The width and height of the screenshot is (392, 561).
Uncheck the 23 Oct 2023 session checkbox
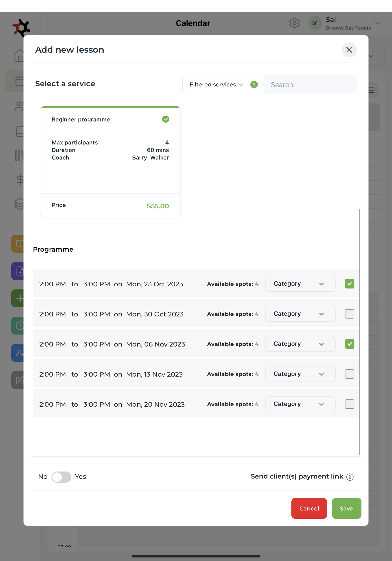[x=349, y=284]
